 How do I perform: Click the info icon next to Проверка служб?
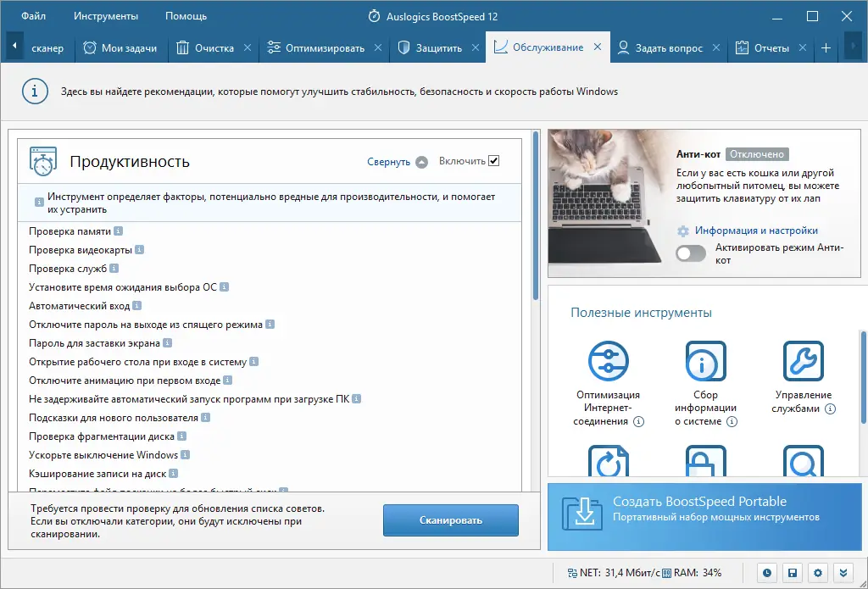[x=114, y=269]
